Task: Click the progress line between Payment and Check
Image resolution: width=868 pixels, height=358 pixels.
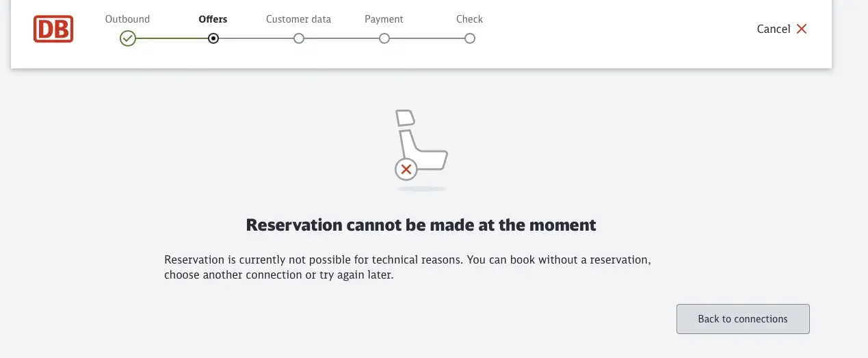Action: point(427,38)
